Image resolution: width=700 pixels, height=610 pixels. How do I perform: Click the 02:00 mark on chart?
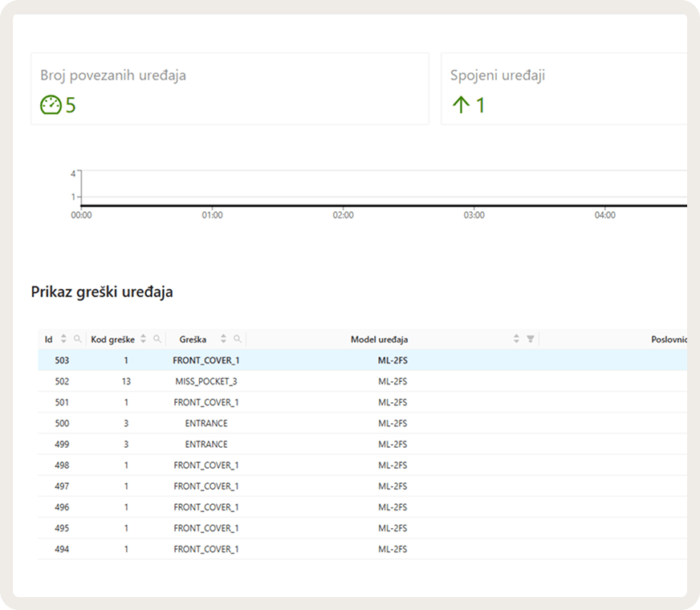click(343, 215)
